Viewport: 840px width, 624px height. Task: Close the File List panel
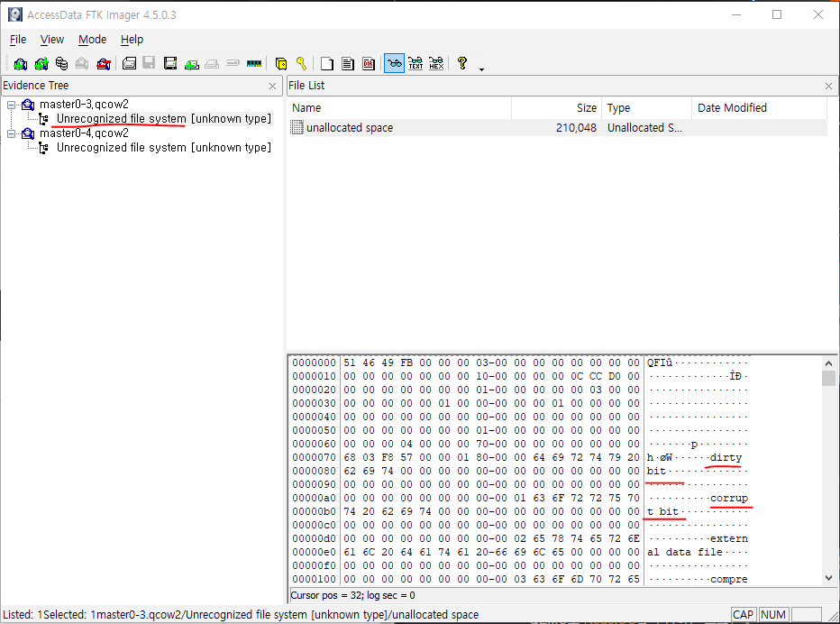pos(829,86)
